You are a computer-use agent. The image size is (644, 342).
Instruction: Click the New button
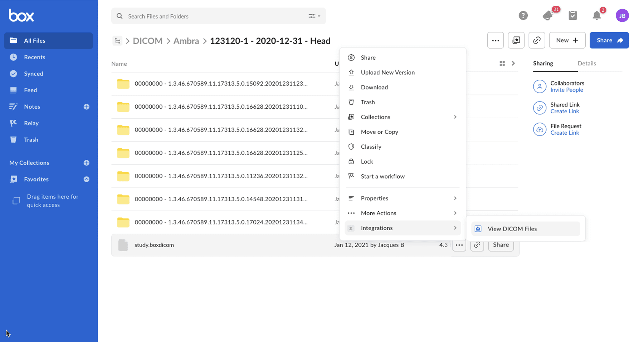[x=567, y=40]
